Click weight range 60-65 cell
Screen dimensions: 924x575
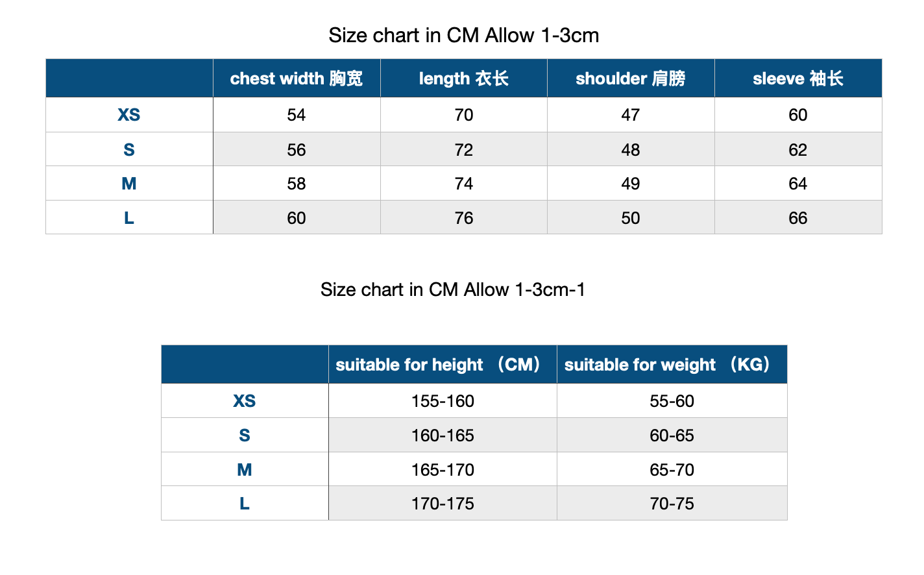click(x=672, y=435)
